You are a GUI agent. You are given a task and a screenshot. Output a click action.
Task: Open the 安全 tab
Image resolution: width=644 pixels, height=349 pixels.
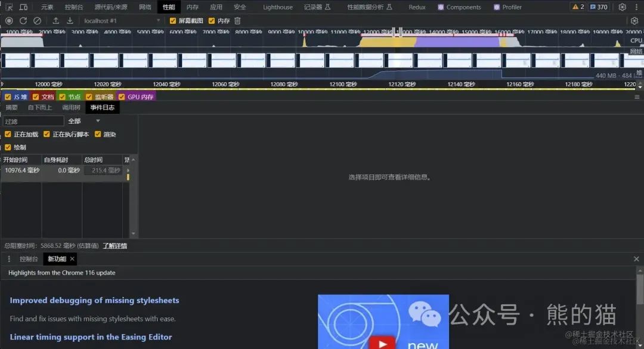tap(240, 7)
